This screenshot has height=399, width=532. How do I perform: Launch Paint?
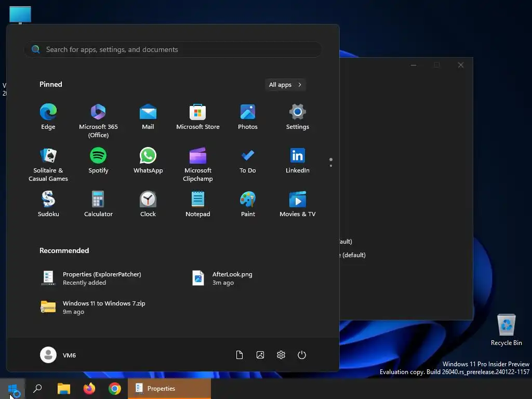248,204
